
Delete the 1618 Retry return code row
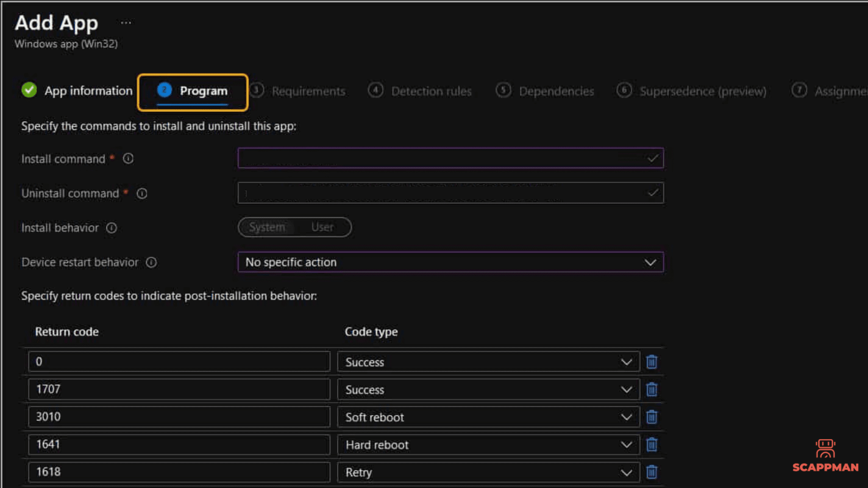(x=651, y=471)
